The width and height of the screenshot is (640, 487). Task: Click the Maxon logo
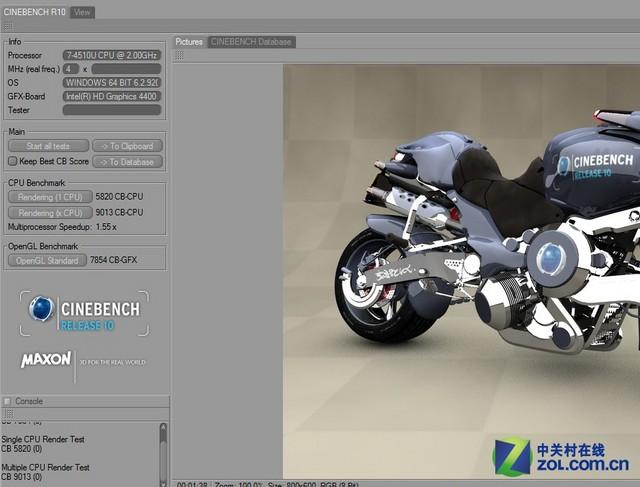point(47,360)
